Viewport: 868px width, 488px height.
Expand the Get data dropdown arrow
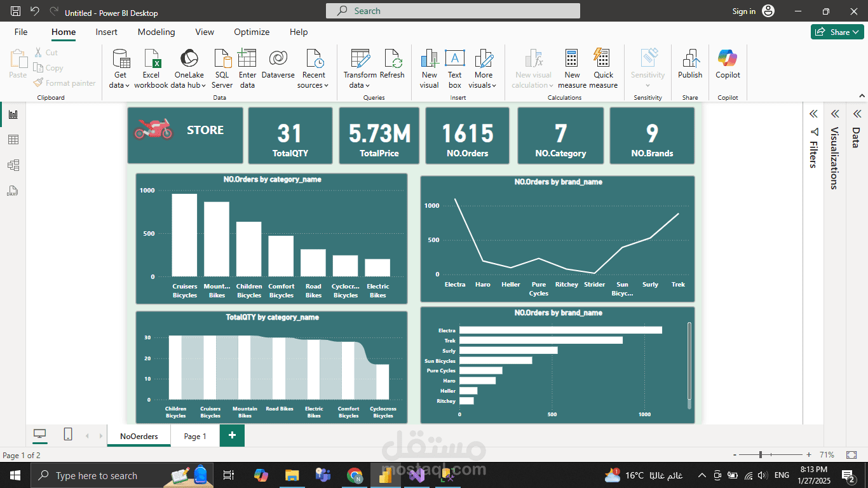tap(128, 86)
